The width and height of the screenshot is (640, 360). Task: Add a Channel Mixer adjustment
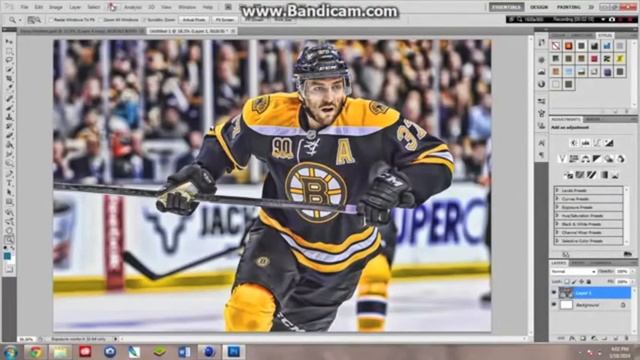click(x=620, y=159)
